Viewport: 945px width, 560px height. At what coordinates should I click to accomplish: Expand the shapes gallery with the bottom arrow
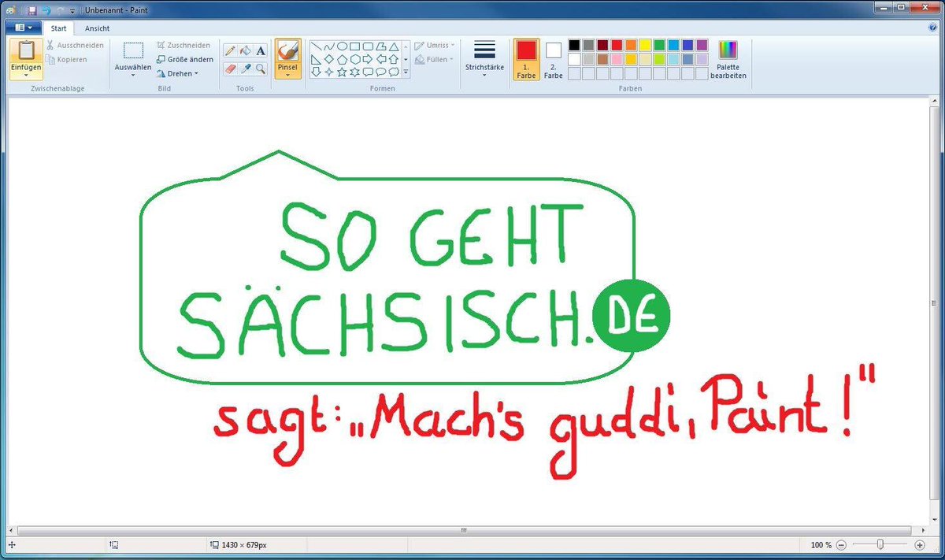pos(406,72)
